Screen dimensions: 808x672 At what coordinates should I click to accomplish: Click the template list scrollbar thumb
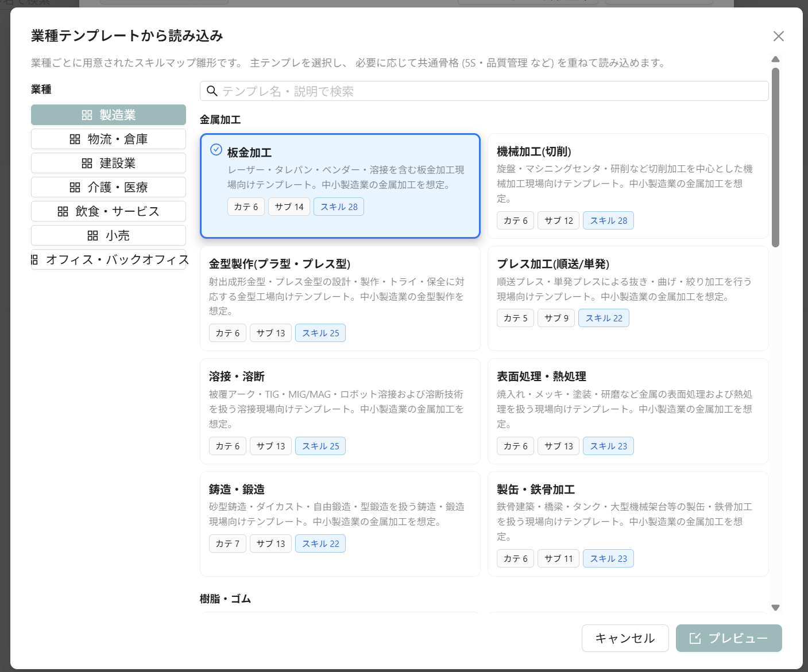click(775, 158)
